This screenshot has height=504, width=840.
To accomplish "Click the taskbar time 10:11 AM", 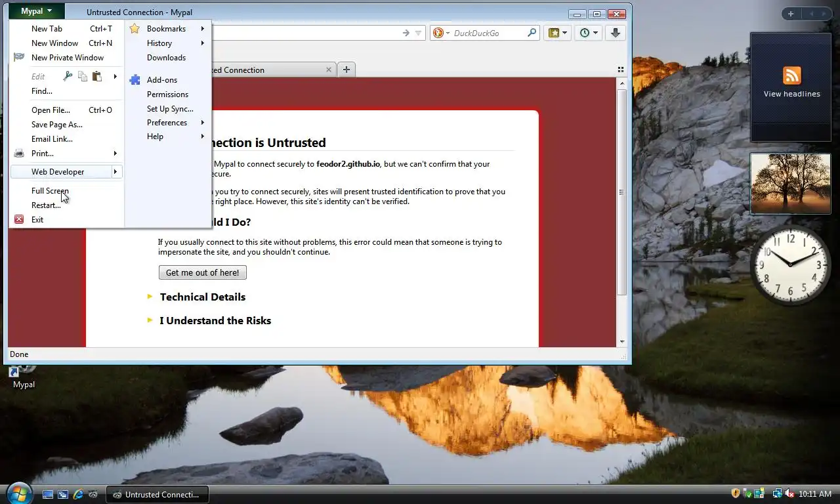I will [x=815, y=493].
